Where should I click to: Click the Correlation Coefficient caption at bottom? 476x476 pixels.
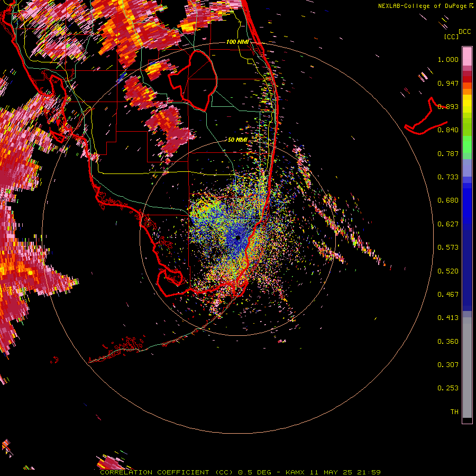click(x=240, y=472)
